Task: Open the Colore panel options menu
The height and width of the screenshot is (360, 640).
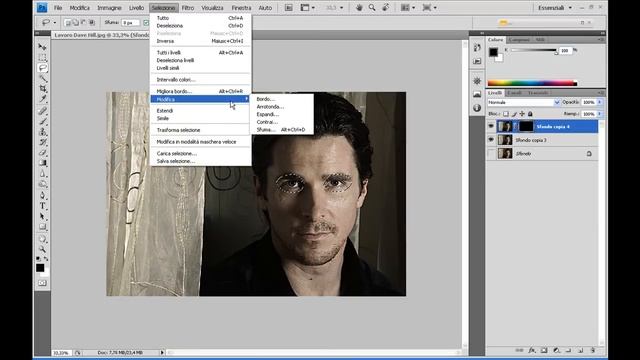Action: 600,40
